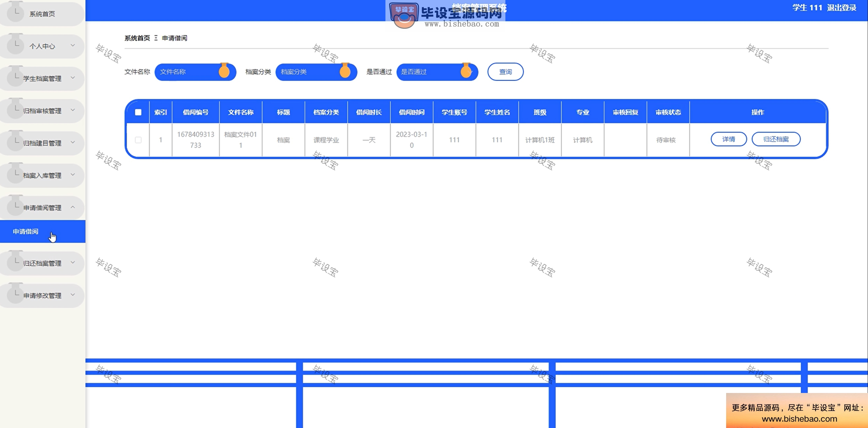The width and height of the screenshot is (868, 428).
Task: Click the sidebar icon beside 归档建目管理
Action: pos(16,141)
